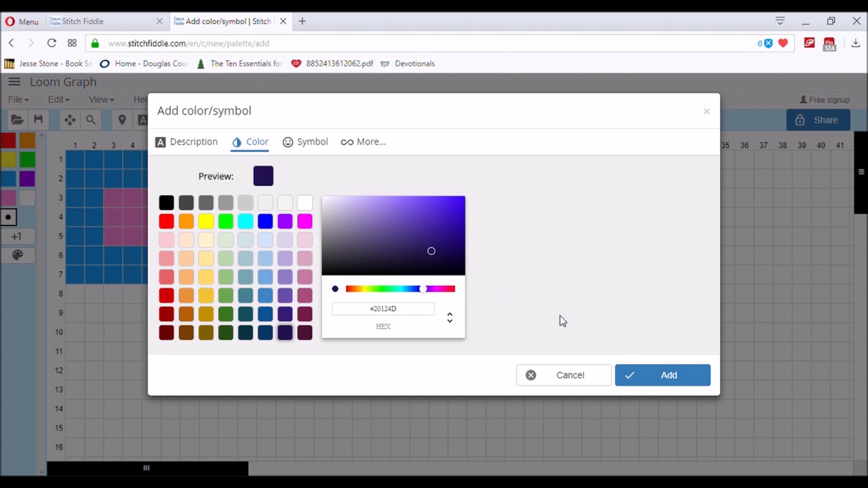The width and height of the screenshot is (868, 488).
Task: Click the location pin tool icon
Action: coord(122,120)
